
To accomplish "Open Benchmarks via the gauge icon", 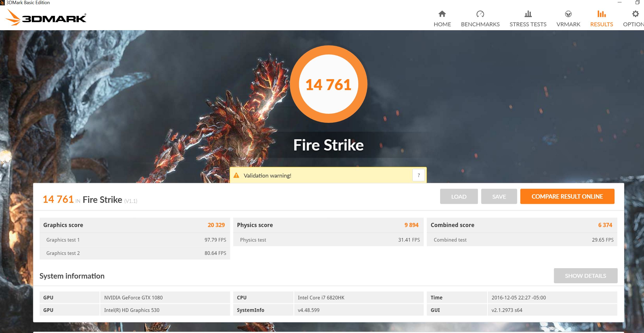I will coord(480,14).
